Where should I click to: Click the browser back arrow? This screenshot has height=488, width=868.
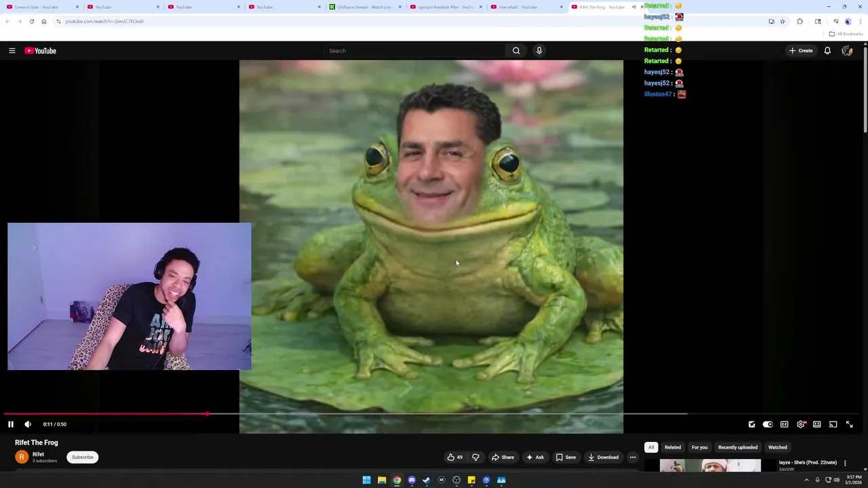click(x=7, y=21)
